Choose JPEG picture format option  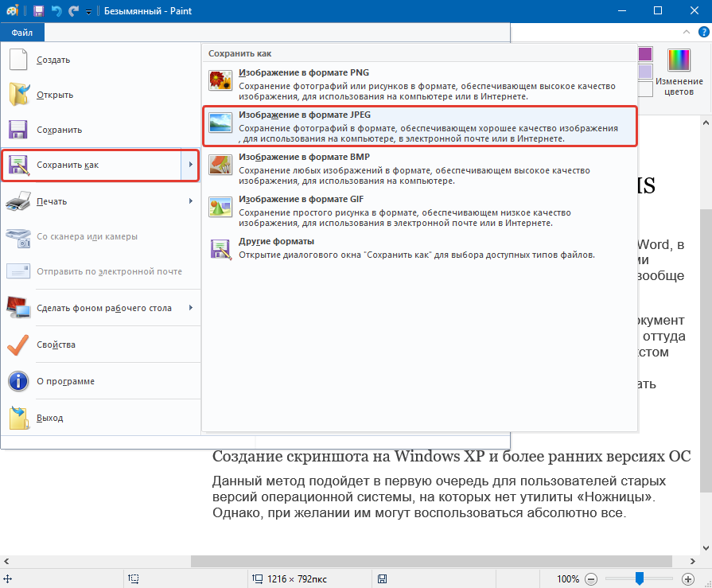pos(420,127)
